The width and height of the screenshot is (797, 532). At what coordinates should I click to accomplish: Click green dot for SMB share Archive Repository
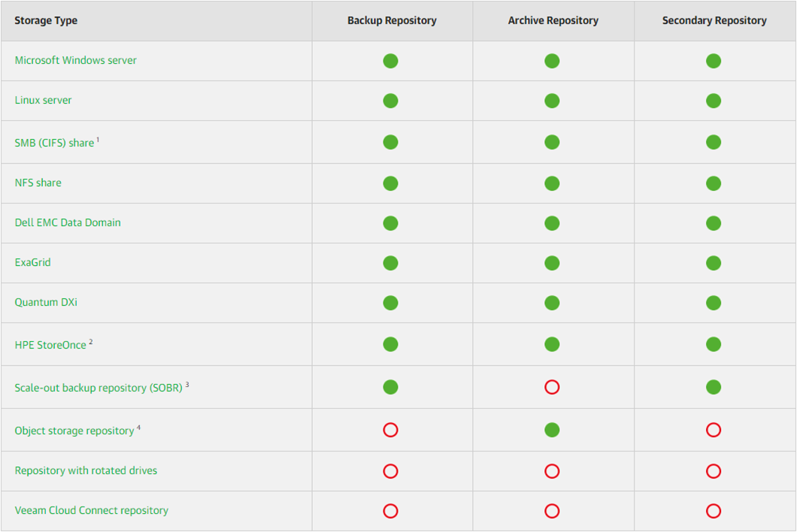(x=552, y=142)
